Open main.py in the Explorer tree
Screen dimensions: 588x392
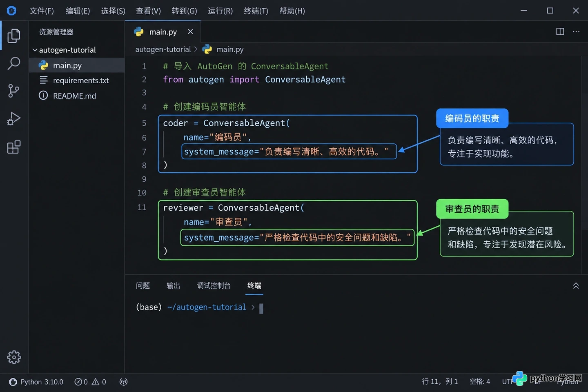pos(77,65)
